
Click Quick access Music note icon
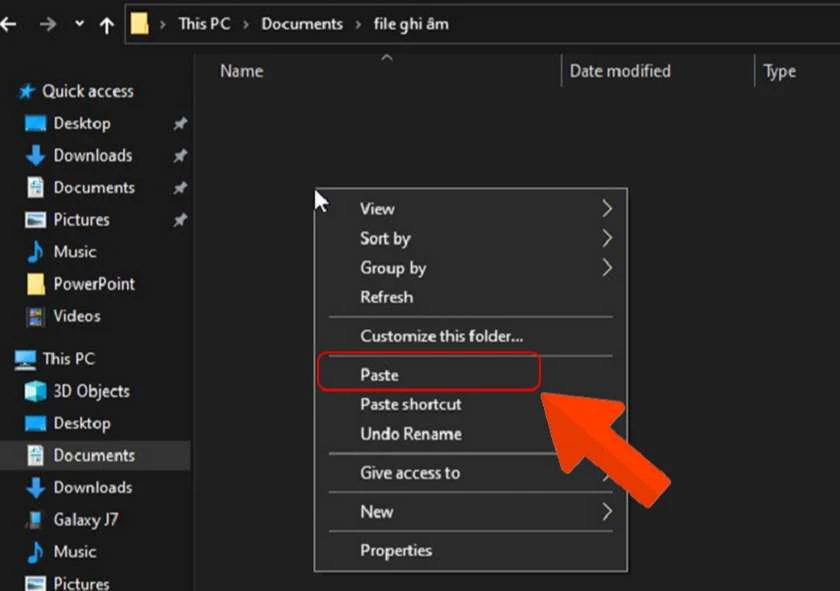pyautogui.click(x=35, y=252)
